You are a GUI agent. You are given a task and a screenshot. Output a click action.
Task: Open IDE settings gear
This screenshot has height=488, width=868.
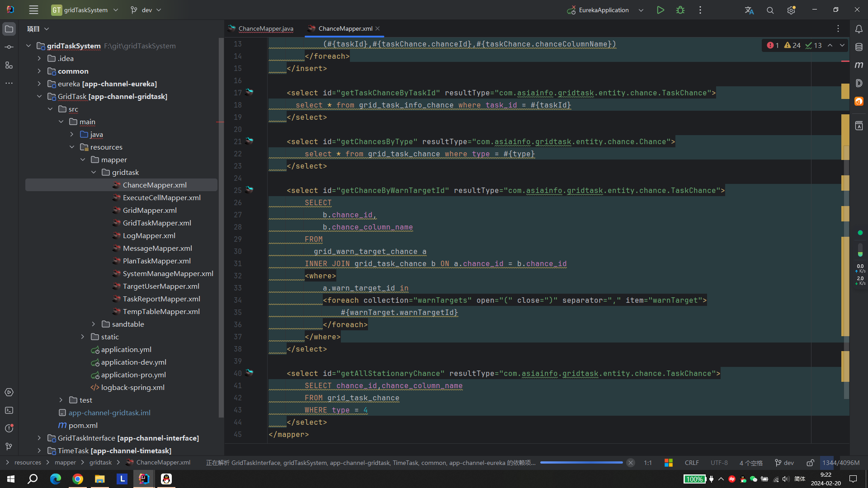pos(791,10)
